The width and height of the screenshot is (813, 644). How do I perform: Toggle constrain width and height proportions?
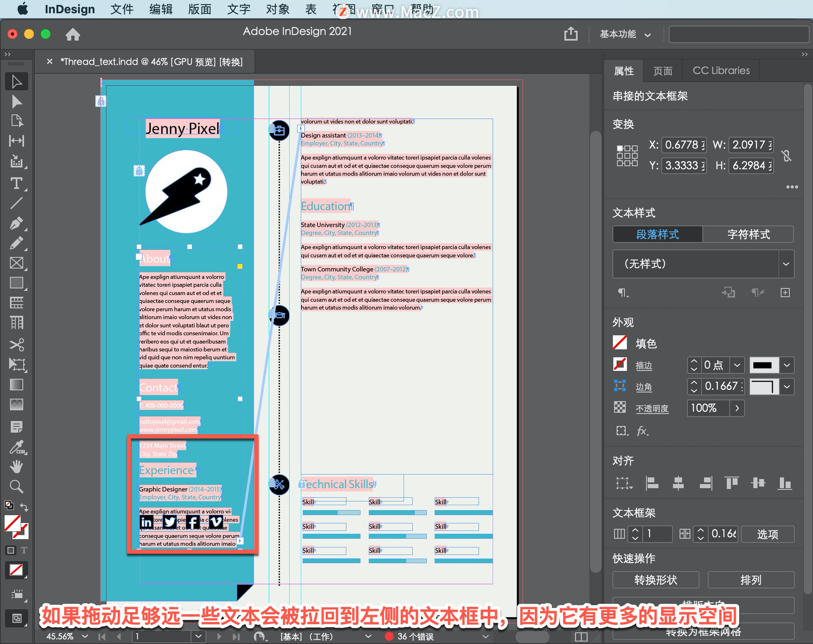click(786, 155)
